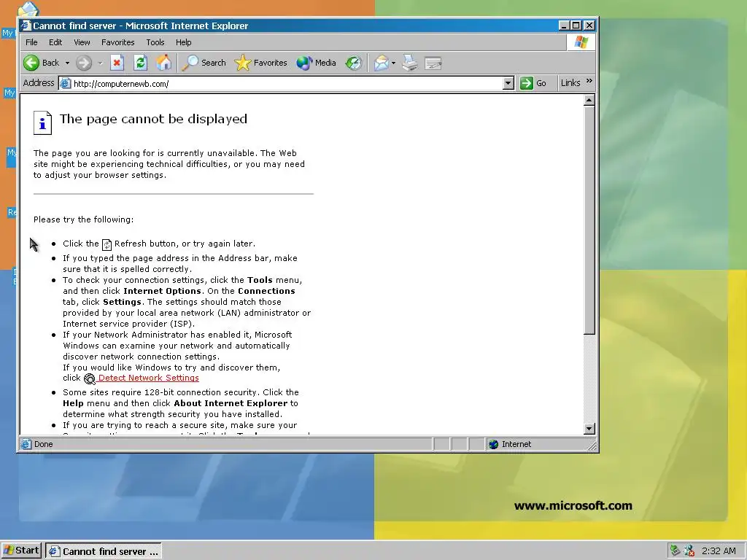
Task: Click 'The page cannot be displayed' heading
Action: [x=153, y=119]
